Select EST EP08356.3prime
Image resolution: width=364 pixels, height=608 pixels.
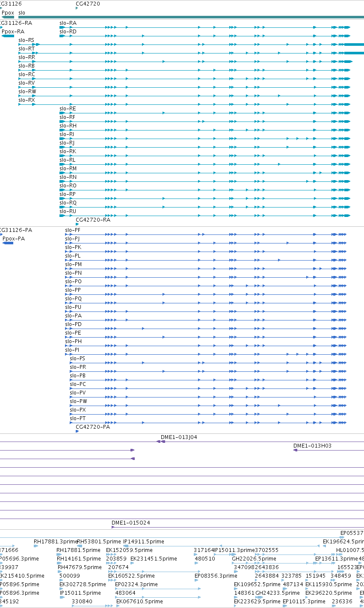[x=216, y=576]
